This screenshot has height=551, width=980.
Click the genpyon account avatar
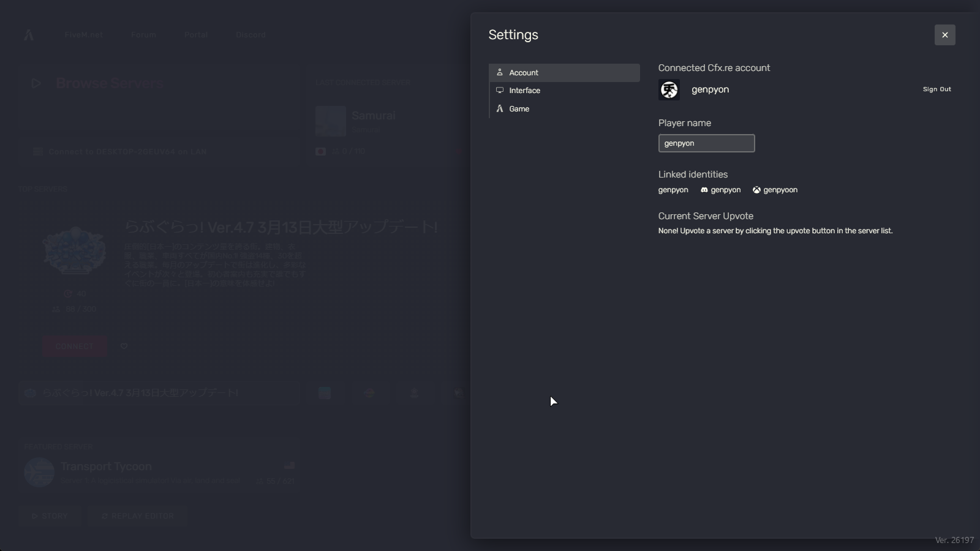(x=669, y=90)
